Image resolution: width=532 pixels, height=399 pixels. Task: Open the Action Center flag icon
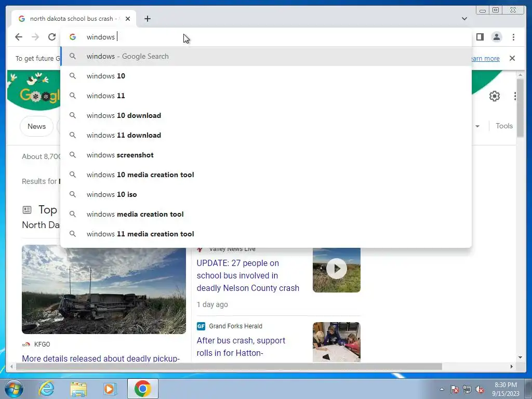[x=454, y=389]
